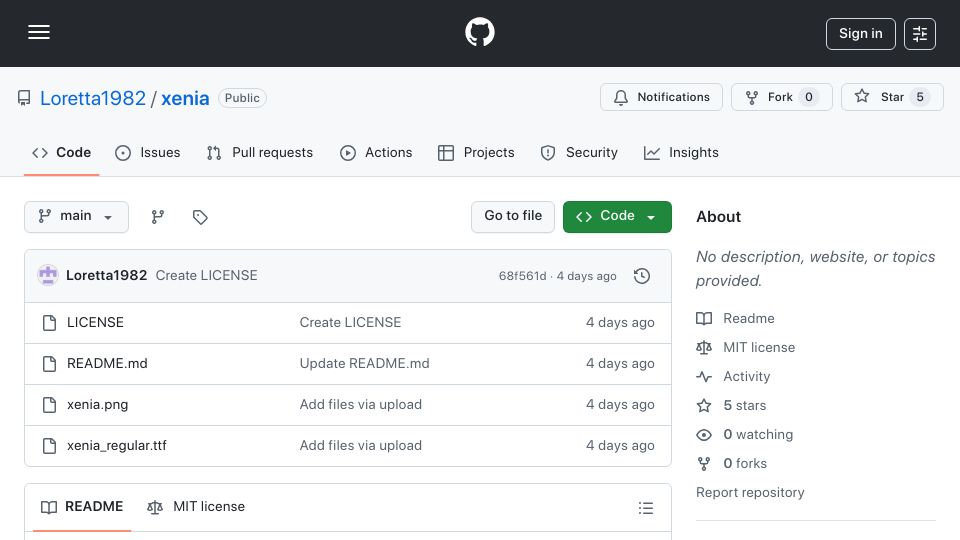Open the hamburger navigation menu
This screenshot has width=960, height=540.
[x=39, y=32]
